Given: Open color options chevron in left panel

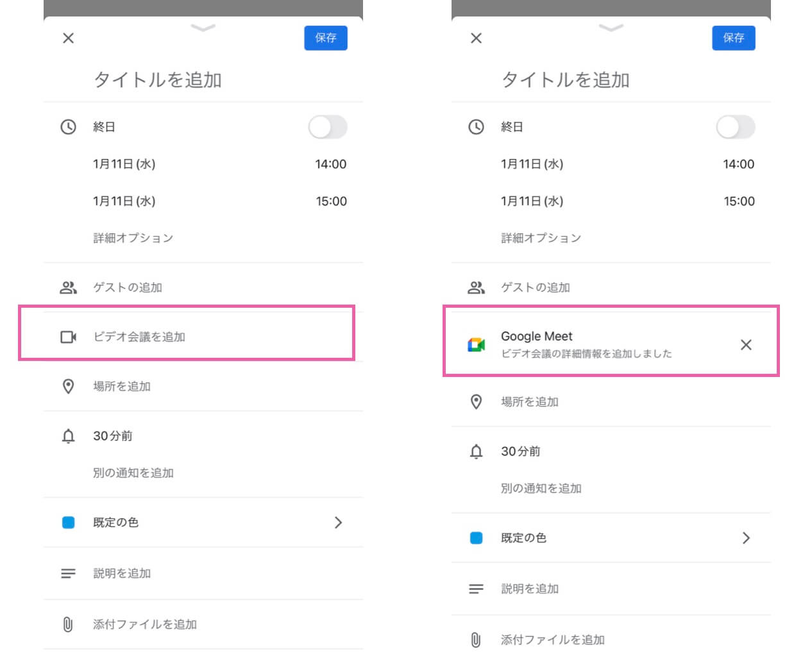Looking at the screenshot, I should click(x=338, y=523).
